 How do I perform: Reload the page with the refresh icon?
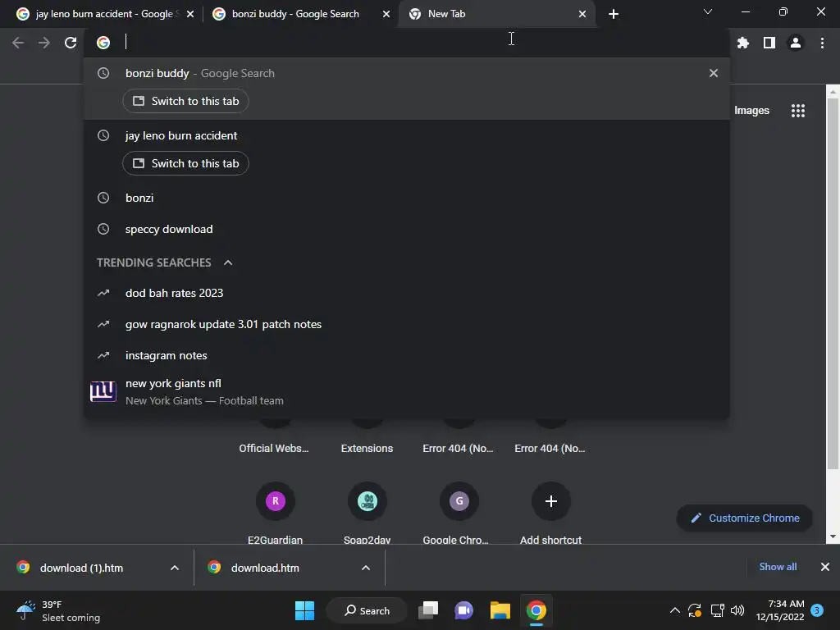coord(71,43)
